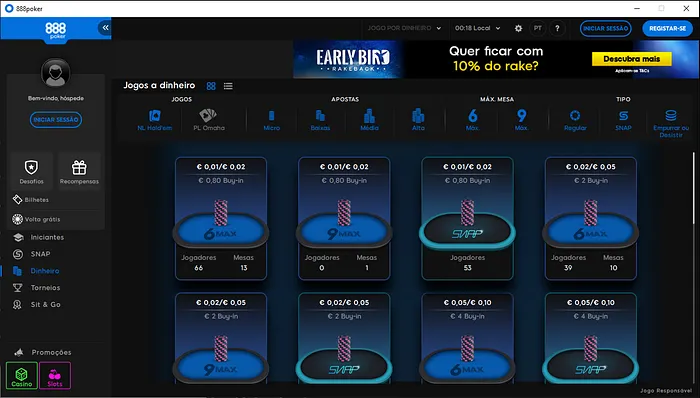Screen dimensions: 700x398
Task: Collapse the sidebar with the double-chevron button
Action: click(105, 28)
